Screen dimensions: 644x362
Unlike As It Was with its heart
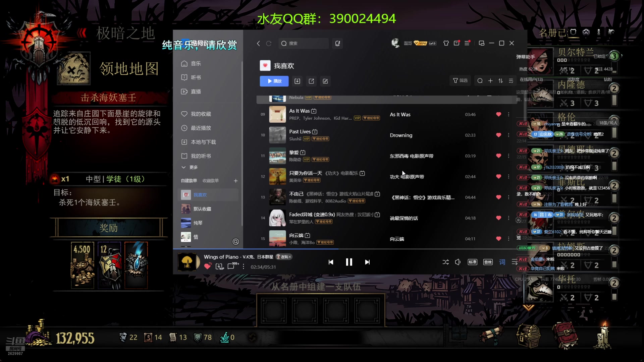tap(498, 114)
